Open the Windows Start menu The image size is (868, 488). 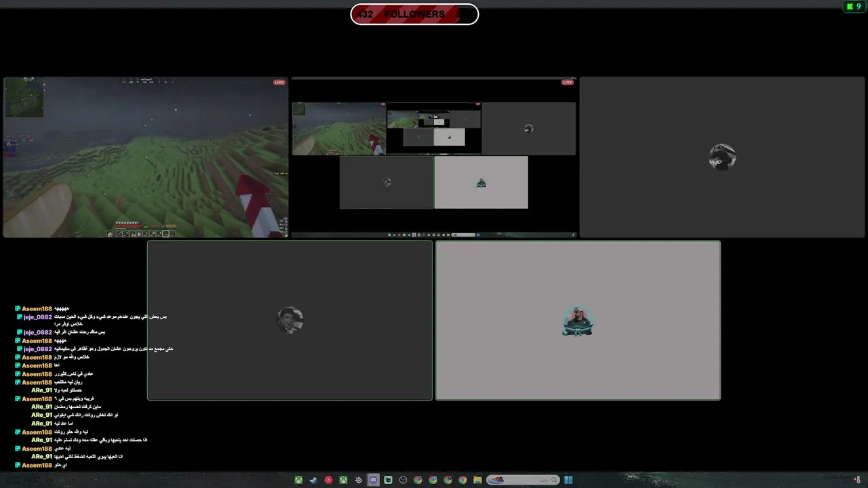click(568, 480)
